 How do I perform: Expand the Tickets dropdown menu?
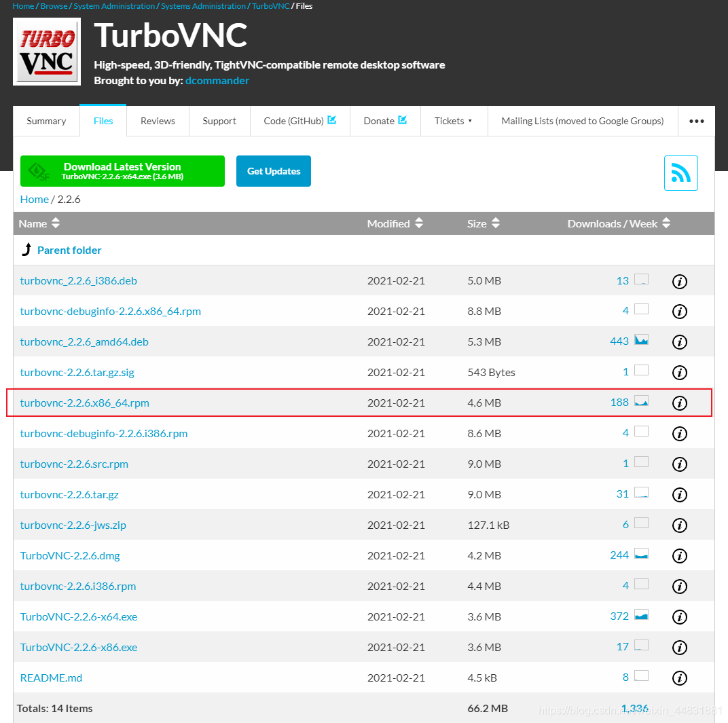click(454, 121)
